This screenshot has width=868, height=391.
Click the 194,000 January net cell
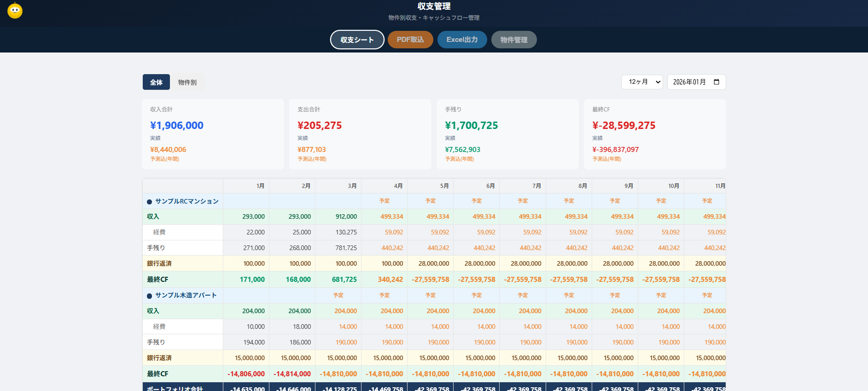pyautogui.click(x=246, y=342)
